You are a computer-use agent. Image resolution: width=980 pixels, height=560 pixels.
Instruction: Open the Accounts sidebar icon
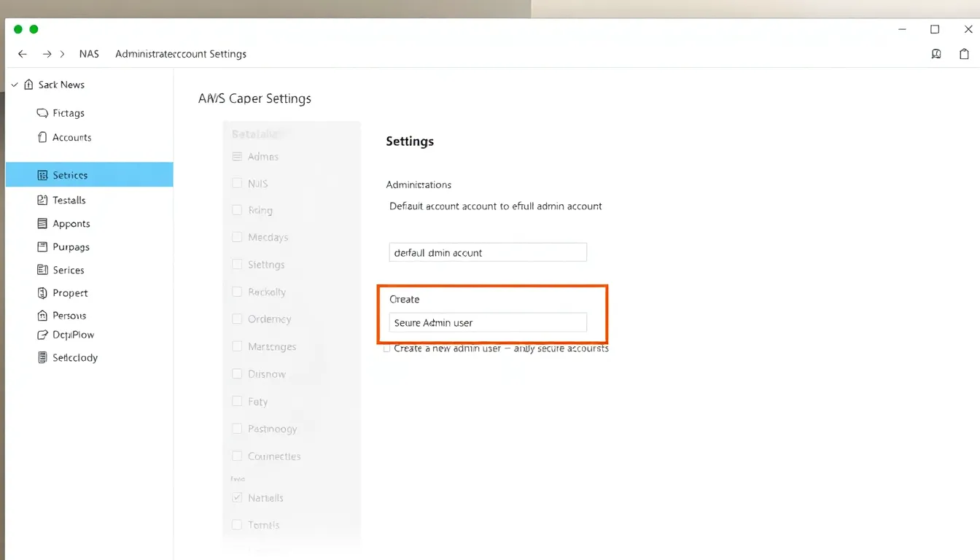(42, 137)
